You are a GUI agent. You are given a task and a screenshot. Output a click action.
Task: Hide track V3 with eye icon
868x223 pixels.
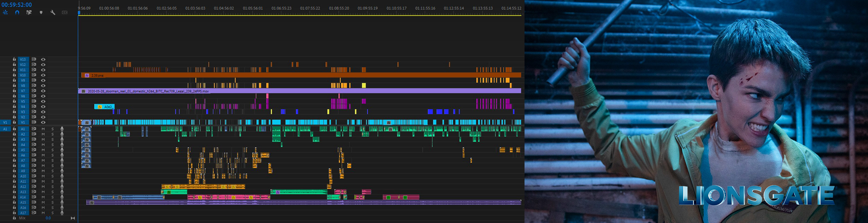tap(43, 112)
